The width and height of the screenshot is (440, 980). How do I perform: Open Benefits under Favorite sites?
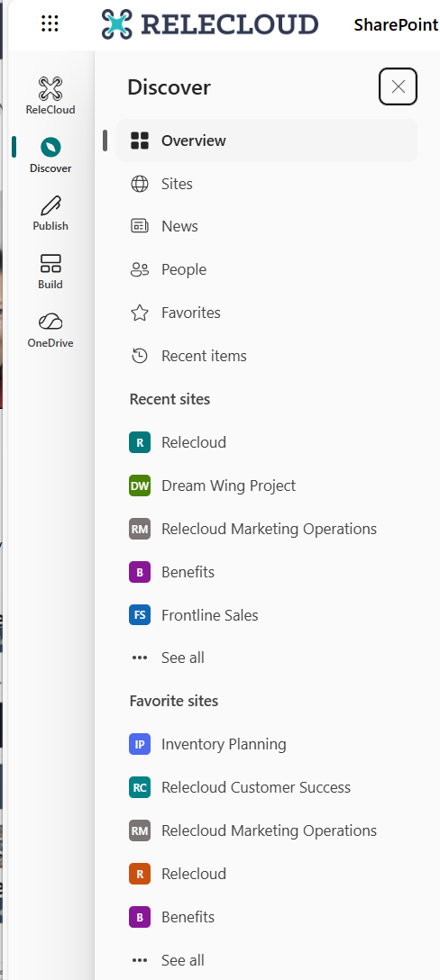(267, 917)
